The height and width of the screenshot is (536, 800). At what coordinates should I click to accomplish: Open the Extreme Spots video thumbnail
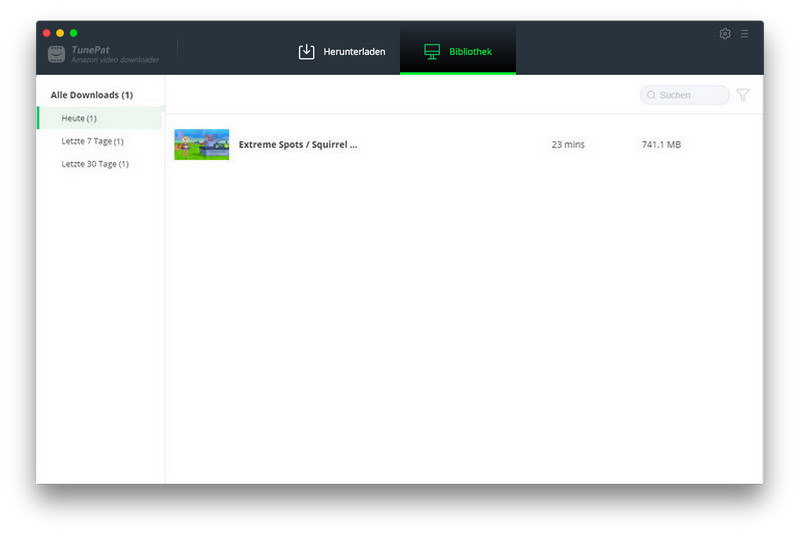click(x=202, y=144)
